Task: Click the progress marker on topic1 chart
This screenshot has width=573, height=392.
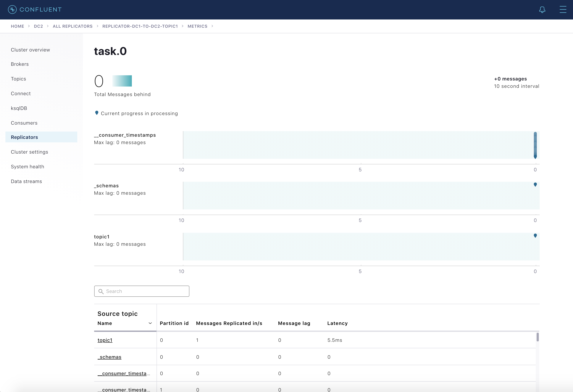Action: point(535,236)
